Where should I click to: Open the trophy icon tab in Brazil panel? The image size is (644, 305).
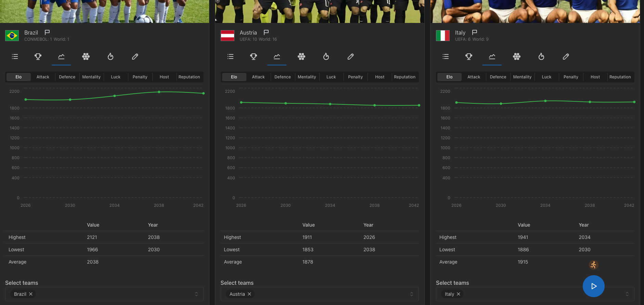pos(38,56)
